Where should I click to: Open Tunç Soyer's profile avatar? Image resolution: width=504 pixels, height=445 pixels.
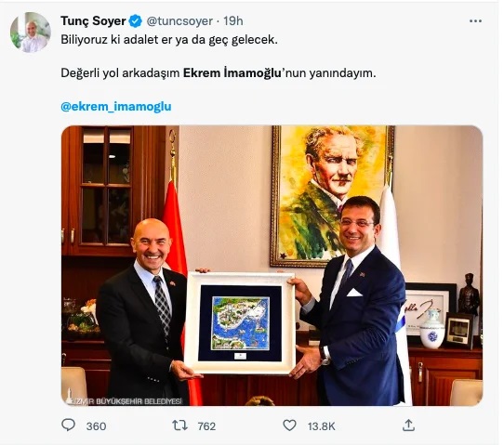coord(31,33)
